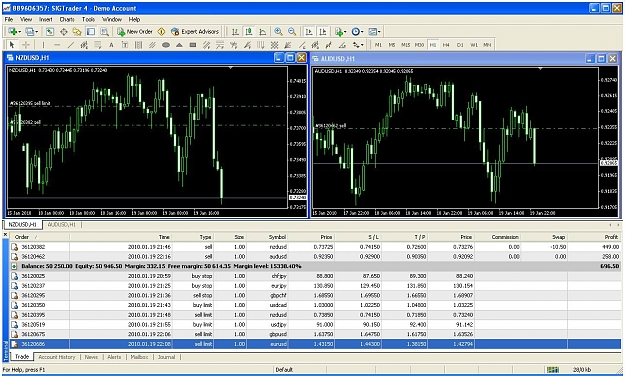
Task: Expand the periodicity clock dropdown
Action: [x=362, y=32]
